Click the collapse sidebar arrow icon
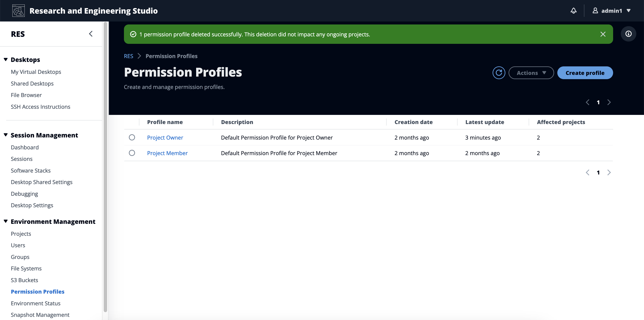 (91, 34)
